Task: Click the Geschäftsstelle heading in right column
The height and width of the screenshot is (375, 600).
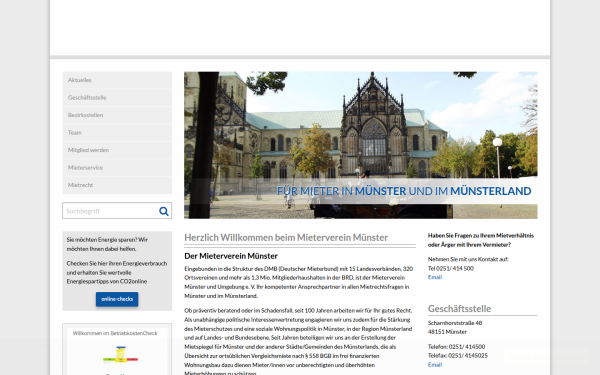Action: point(459,309)
